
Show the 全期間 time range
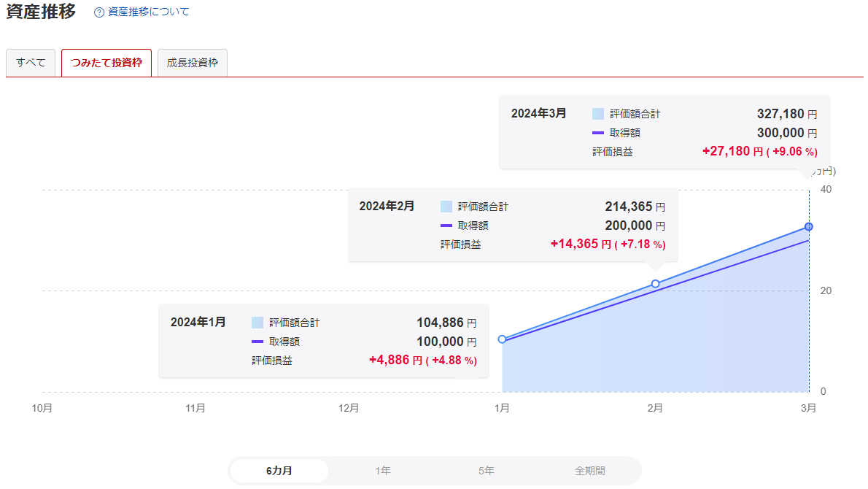(589, 471)
